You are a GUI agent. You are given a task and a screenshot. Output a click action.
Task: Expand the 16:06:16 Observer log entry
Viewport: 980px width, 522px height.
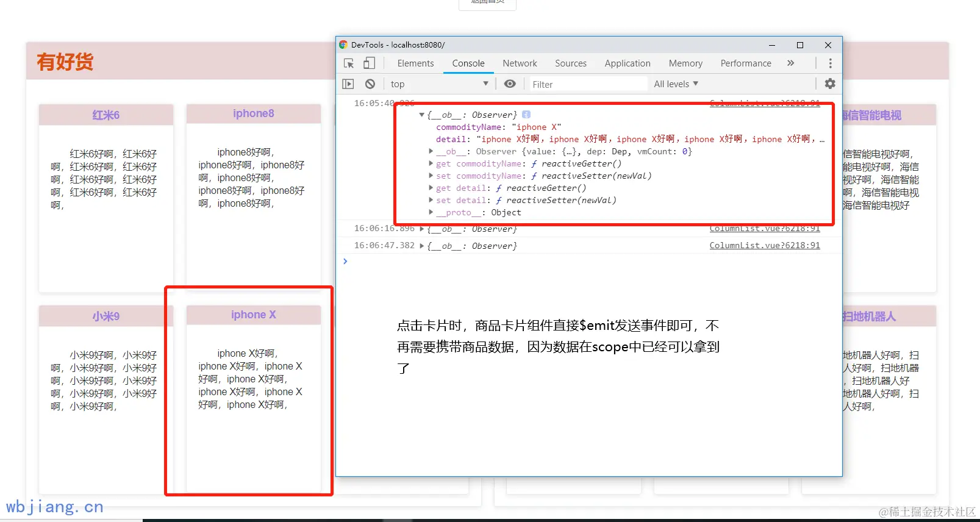421,229
